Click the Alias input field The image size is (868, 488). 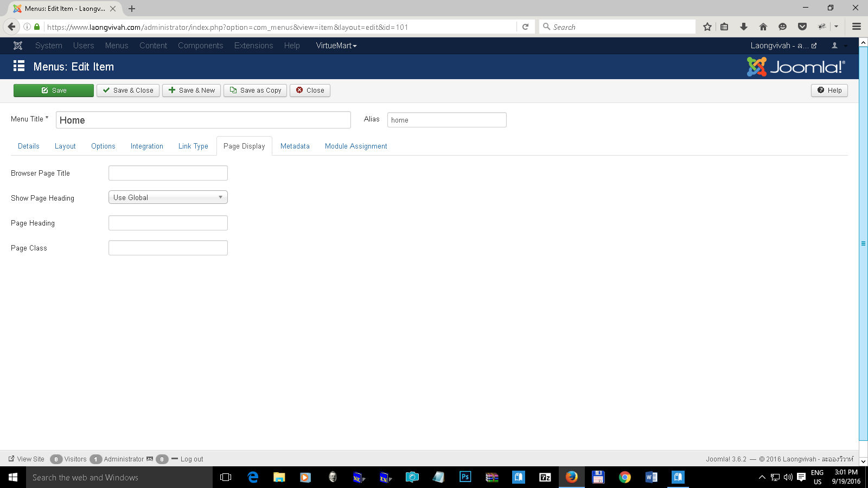point(447,120)
